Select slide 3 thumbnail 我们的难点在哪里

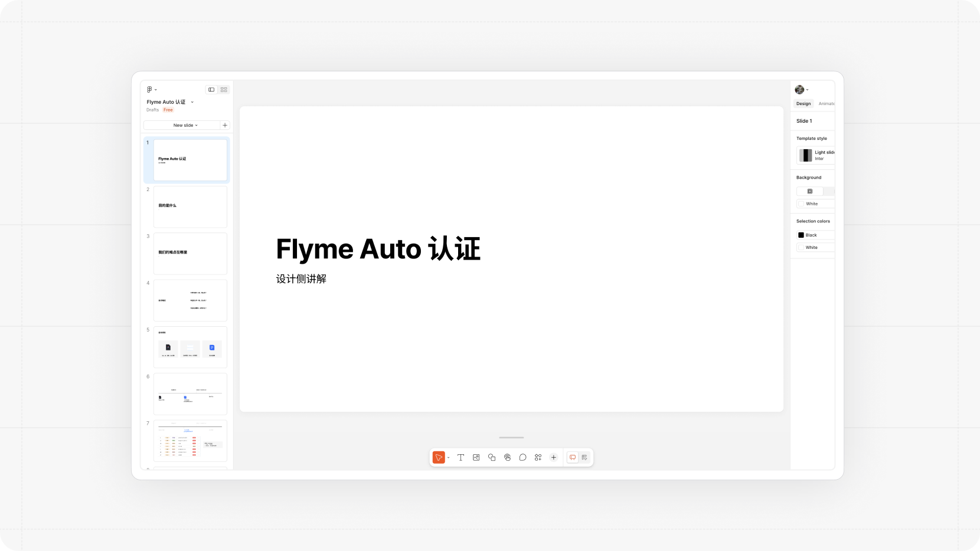point(190,254)
